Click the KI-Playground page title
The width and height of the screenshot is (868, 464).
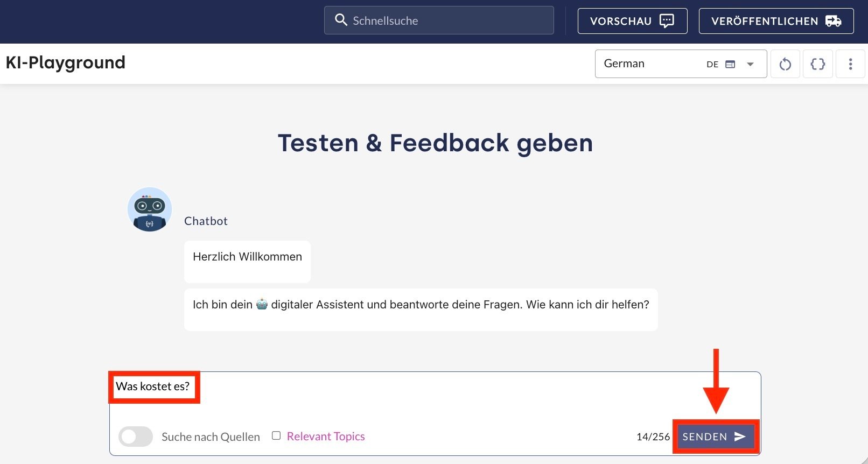point(66,63)
